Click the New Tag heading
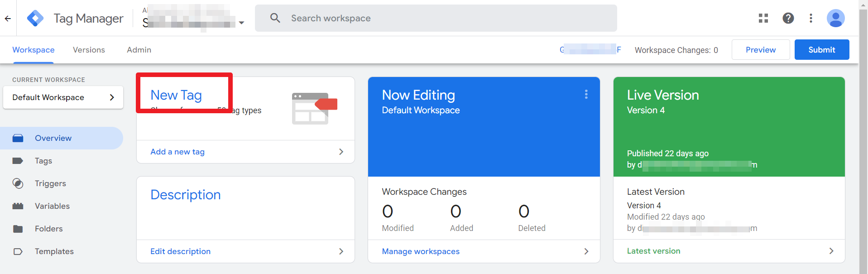 [176, 95]
